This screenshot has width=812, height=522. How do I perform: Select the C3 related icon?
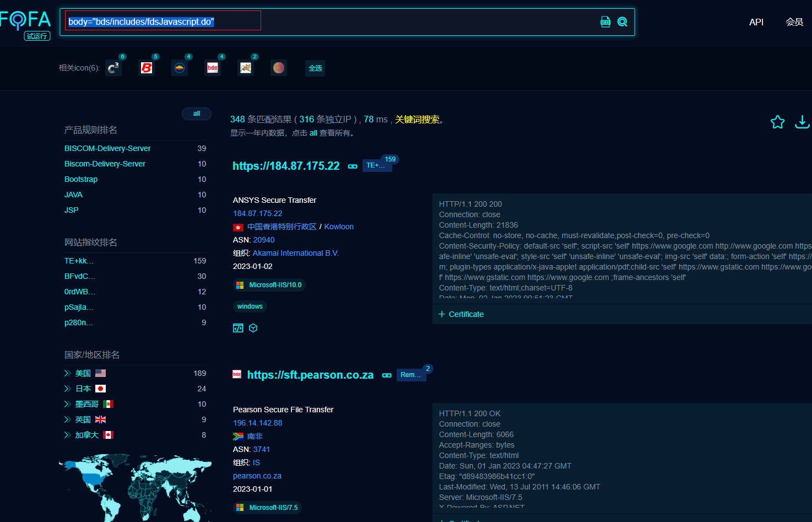113,68
